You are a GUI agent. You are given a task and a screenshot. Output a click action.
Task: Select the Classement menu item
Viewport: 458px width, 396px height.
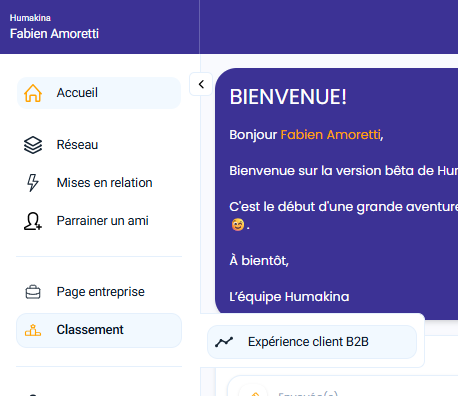click(99, 330)
